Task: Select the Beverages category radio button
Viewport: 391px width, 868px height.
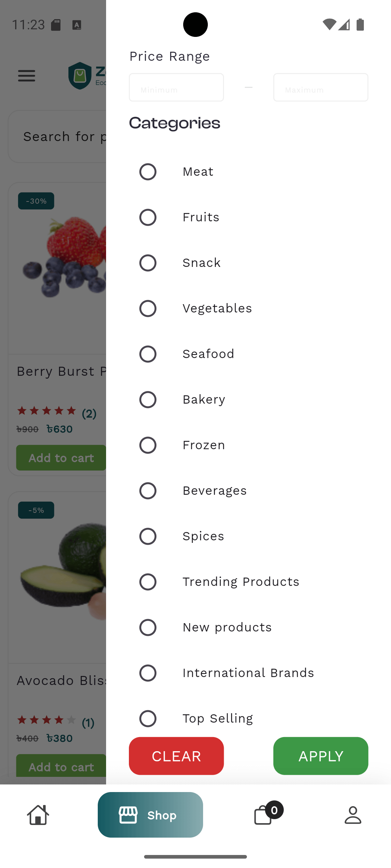Action: point(148,491)
